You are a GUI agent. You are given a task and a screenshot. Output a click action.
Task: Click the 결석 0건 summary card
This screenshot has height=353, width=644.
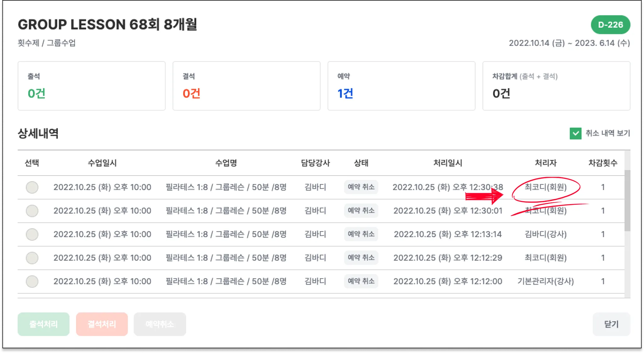(x=247, y=86)
